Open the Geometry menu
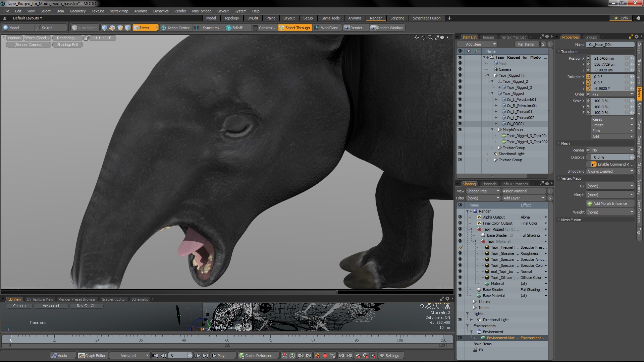Image resolution: width=644 pixels, height=362 pixels. [77, 11]
